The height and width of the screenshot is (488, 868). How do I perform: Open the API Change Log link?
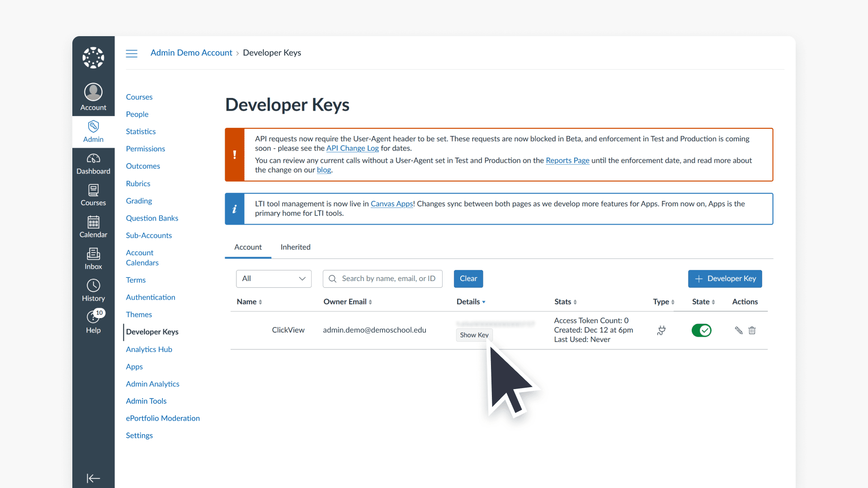pyautogui.click(x=352, y=148)
